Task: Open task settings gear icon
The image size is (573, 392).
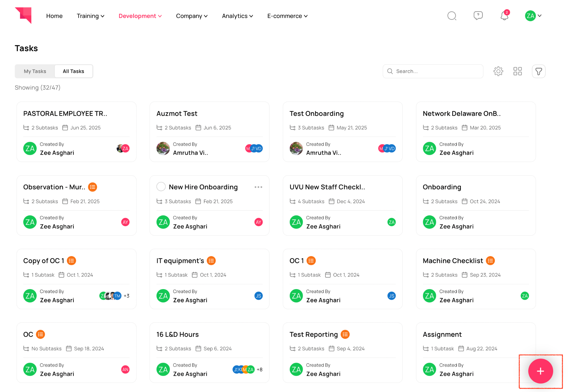Action: pyautogui.click(x=498, y=71)
